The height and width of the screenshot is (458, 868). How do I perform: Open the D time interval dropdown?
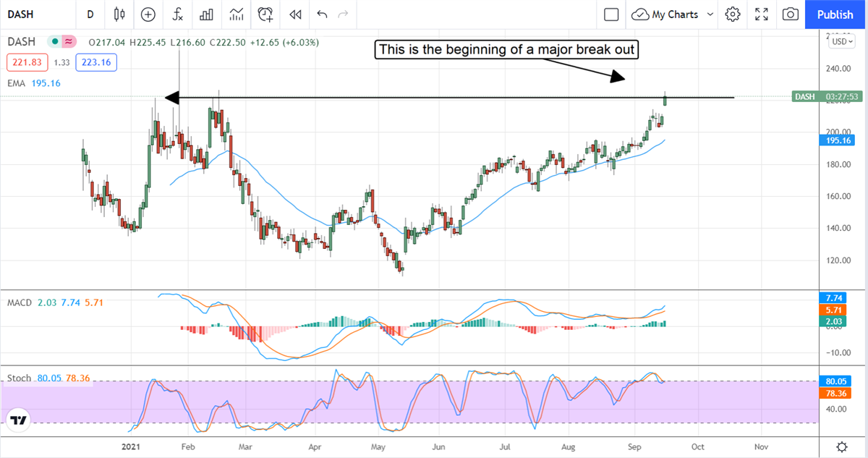point(90,14)
